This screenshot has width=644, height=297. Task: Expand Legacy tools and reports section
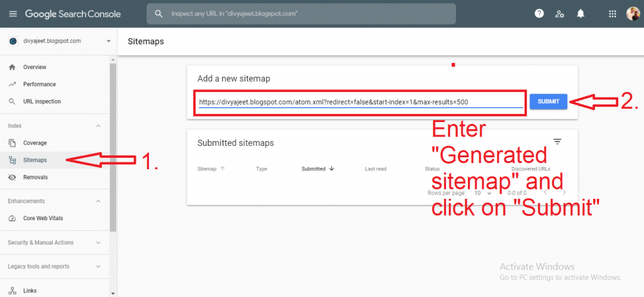(98, 267)
